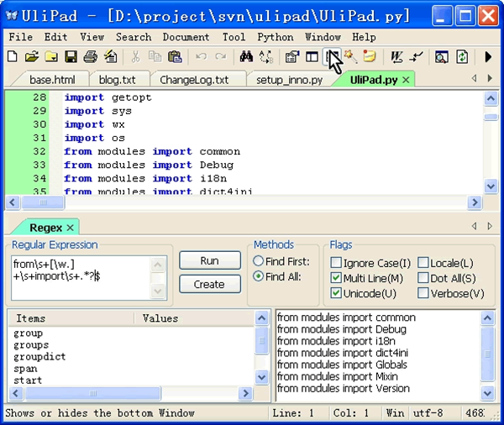Click the Find binoculars icon
Image resolution: width=504 pixels, height=425 pixels.
coord(246,57)
